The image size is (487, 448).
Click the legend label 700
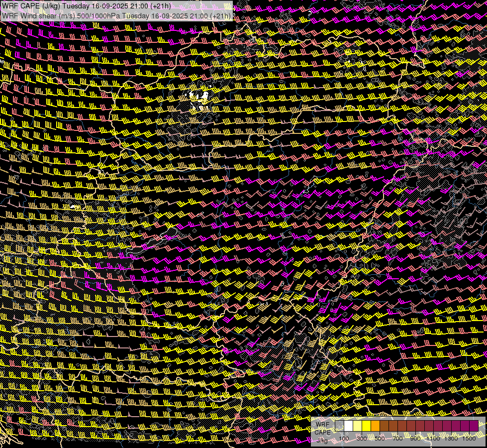[397, 439]
